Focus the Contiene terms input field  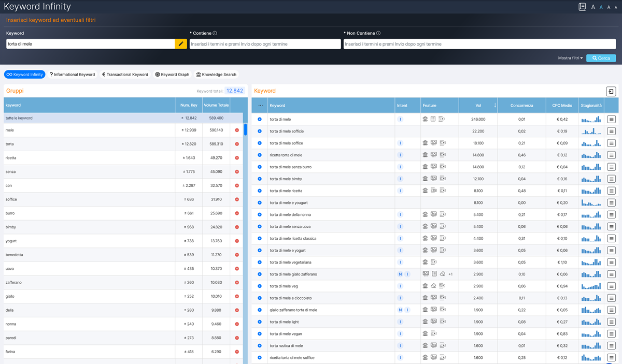point(265,44)
